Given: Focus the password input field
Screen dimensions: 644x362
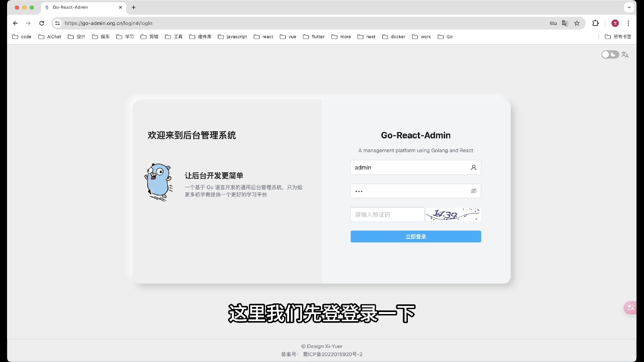Looking at the screenshot, I should 416,191.
